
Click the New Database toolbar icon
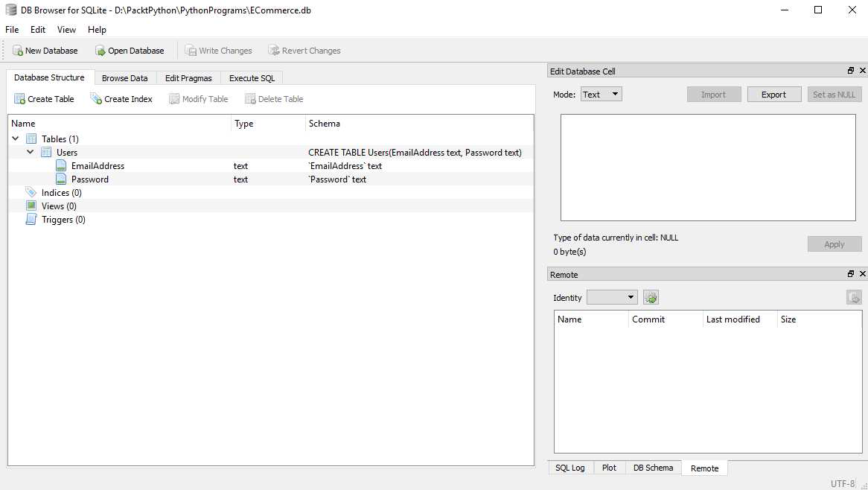click(18, 51)
